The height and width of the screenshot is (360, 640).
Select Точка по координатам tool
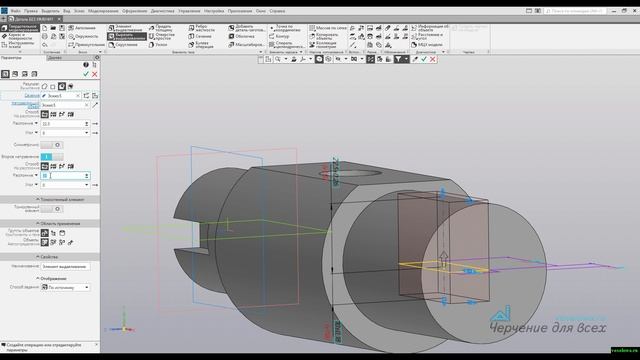tap(285, 28)
